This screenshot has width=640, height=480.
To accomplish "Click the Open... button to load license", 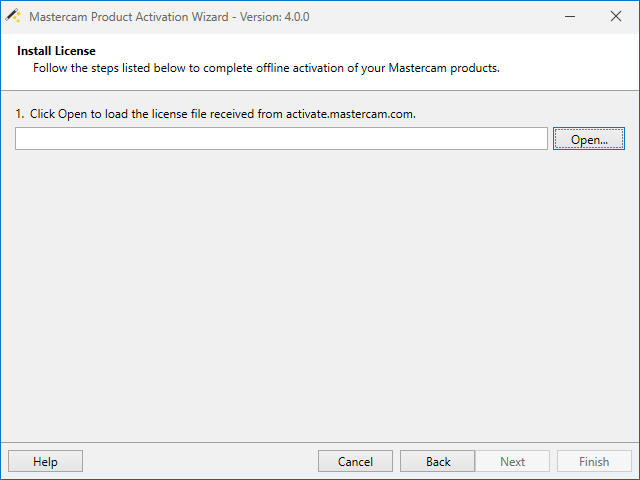I will point(588,139).
